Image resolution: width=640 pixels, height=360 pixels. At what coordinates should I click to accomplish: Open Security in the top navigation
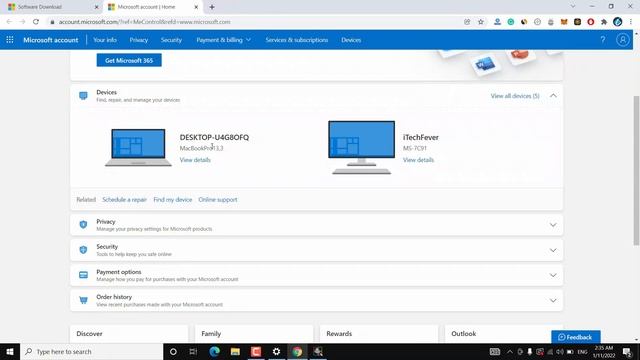(x=171, y=40)
